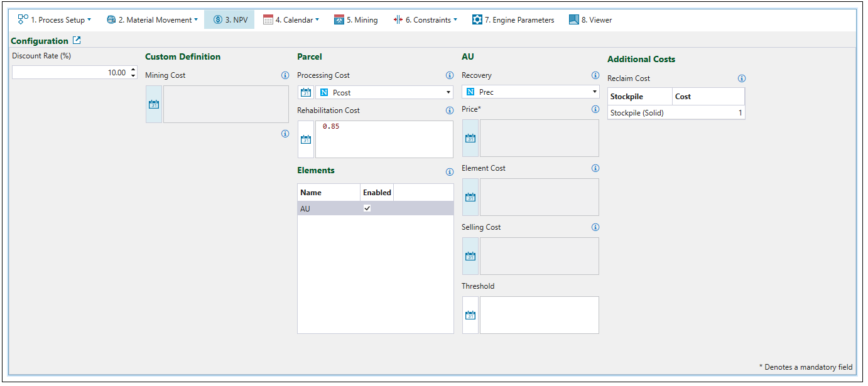Select the Stockpile (Solid) cost cell
This screenshot has width=868, height=386.
point(708,113)
